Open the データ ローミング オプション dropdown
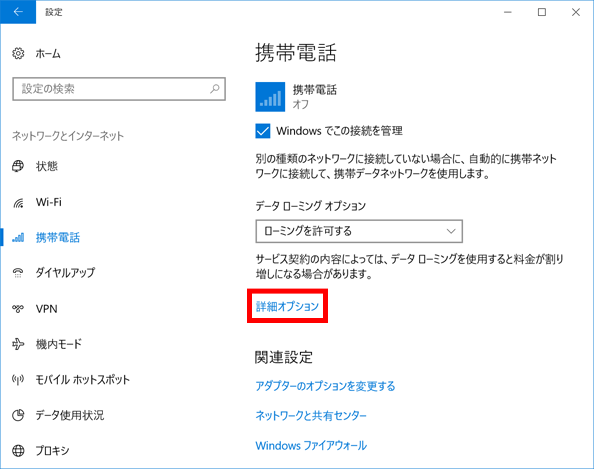Image resolution: width=594 pixels, height=469 pixels. tap(359, 231)
